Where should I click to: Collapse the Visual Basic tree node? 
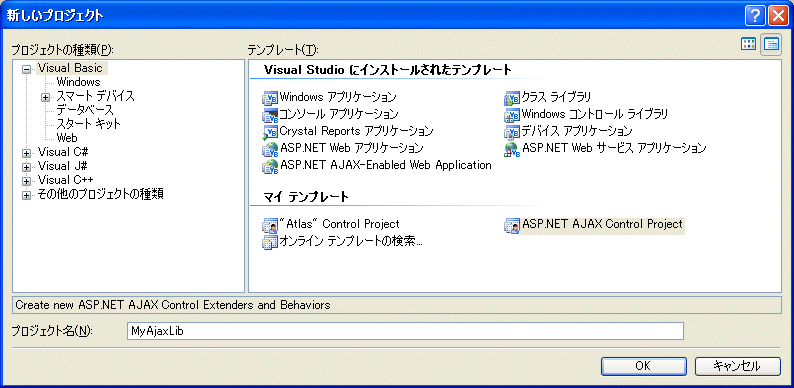coord(26,69)
